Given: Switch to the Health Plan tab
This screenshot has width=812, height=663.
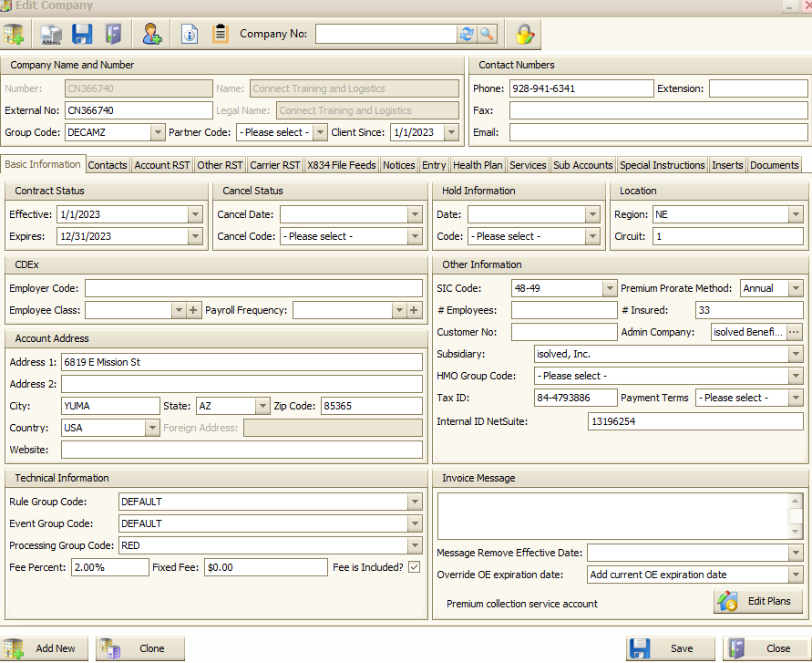Looking at the screenshot, I should tap(479, 165).
